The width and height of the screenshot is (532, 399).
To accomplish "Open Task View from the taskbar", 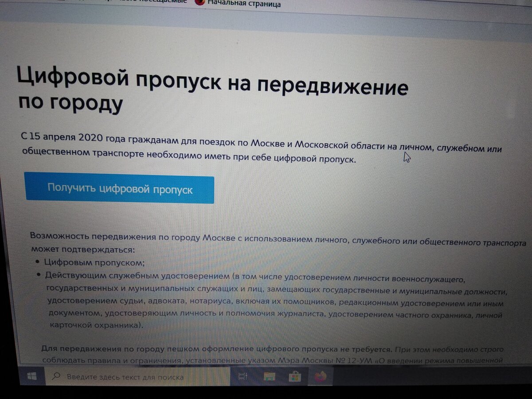I will (243, 377).
